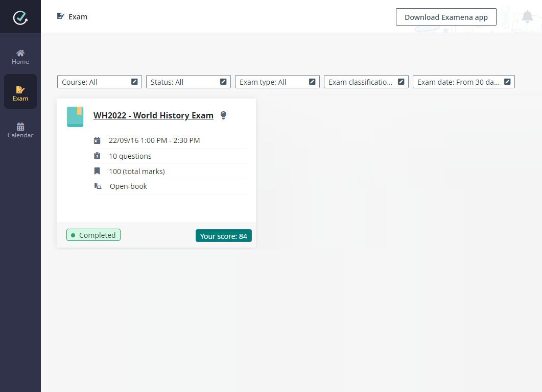This screenshot has width=542, height=392.
Task: Click the Your score: 84 badge
Action: coord(223,236)
